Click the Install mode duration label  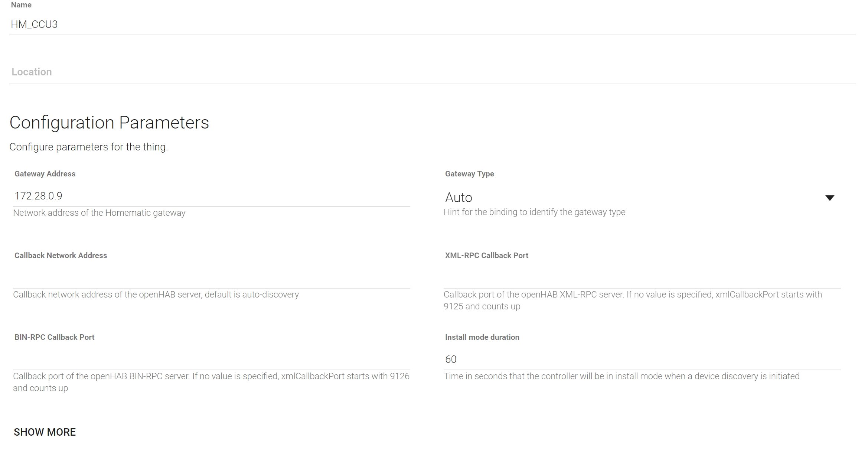coord(482,337)
